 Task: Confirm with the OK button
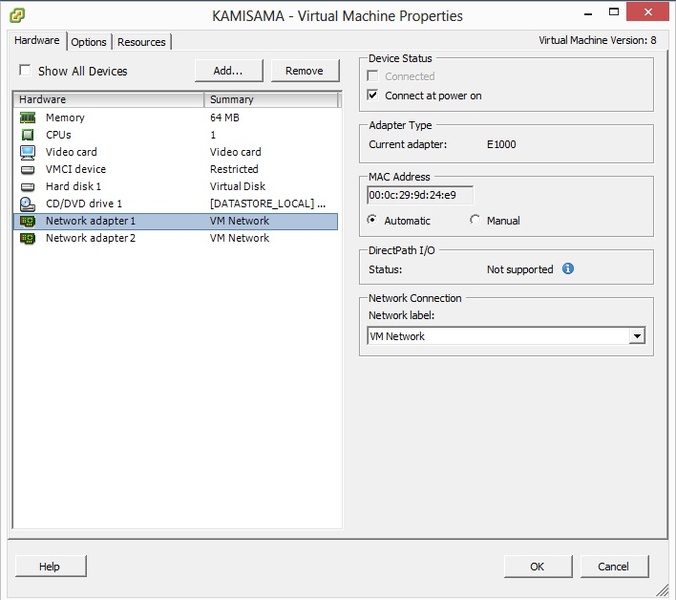pos(538,566)
